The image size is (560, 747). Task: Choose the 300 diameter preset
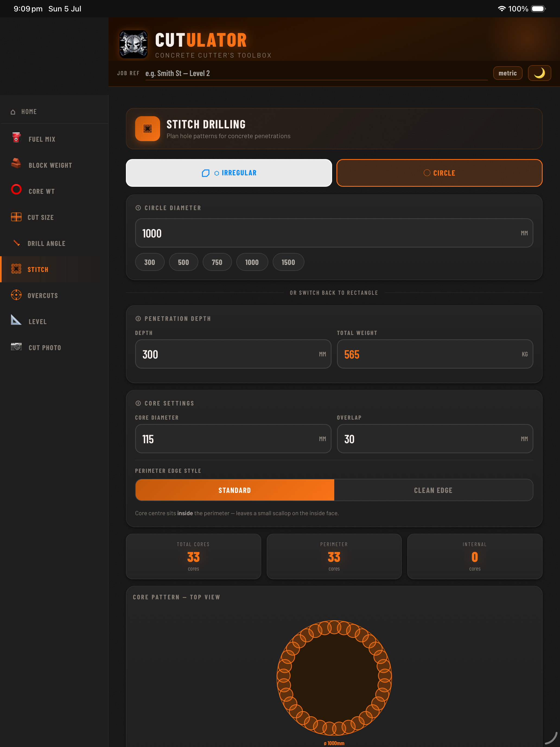click(149, 262)
